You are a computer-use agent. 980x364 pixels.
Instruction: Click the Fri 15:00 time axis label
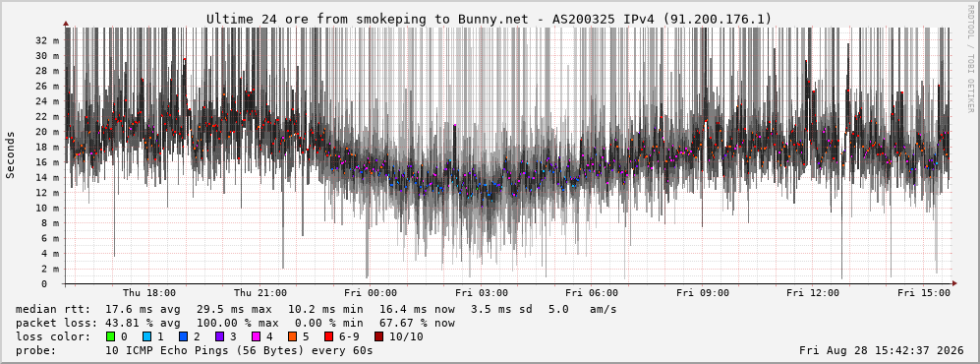click(x=924, y=293)
